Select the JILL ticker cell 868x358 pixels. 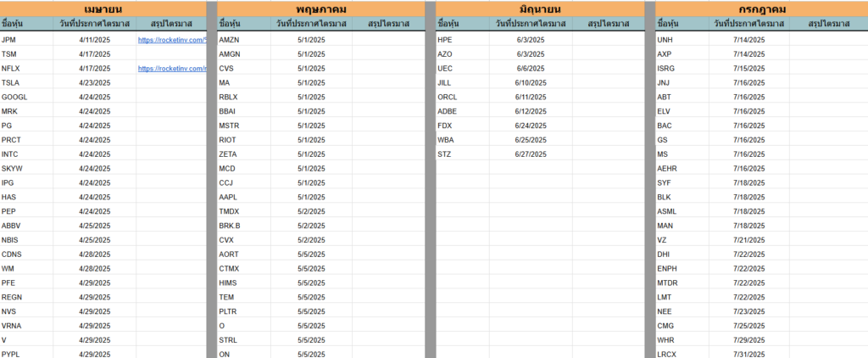pos(463,83)
